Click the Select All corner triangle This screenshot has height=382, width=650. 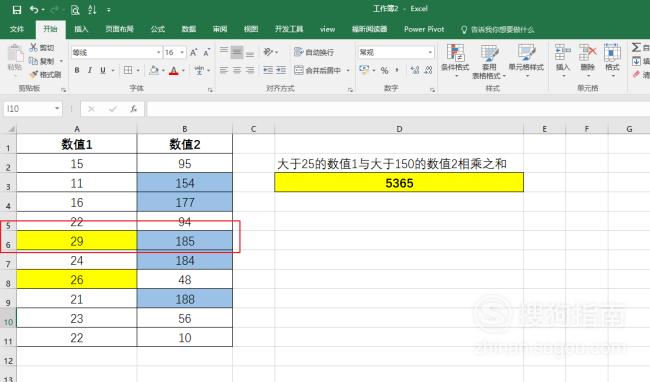tap(11, 129)
